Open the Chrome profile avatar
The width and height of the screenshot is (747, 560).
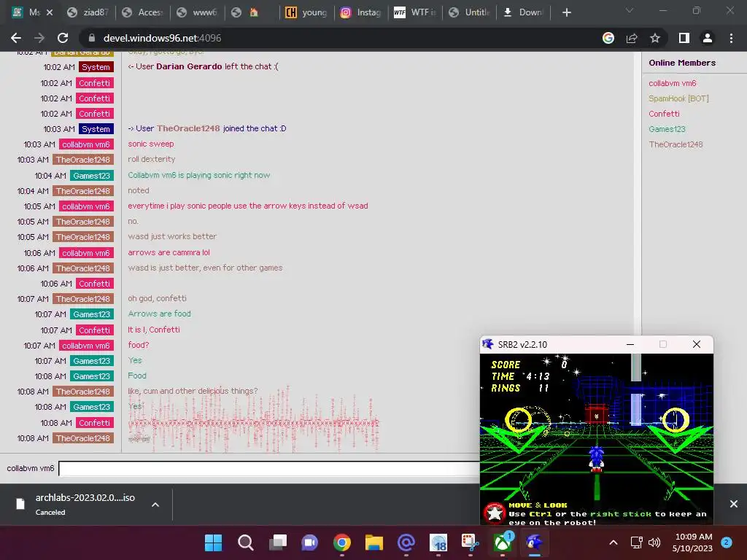708,38
